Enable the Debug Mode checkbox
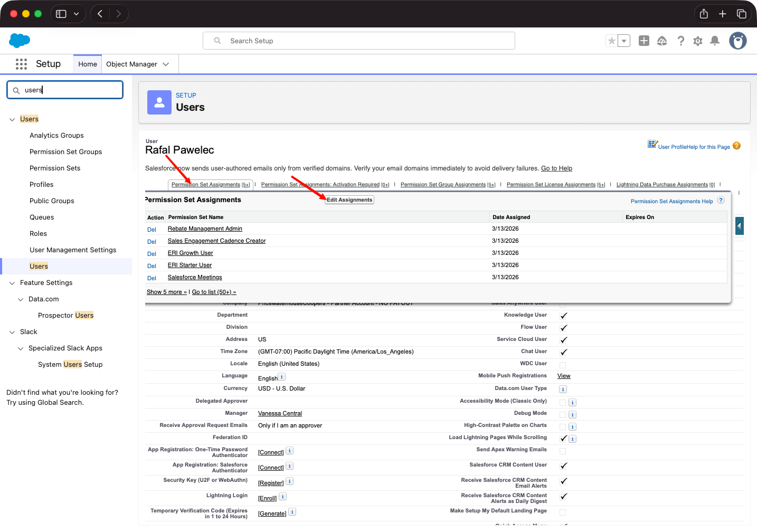 (562, 414)
